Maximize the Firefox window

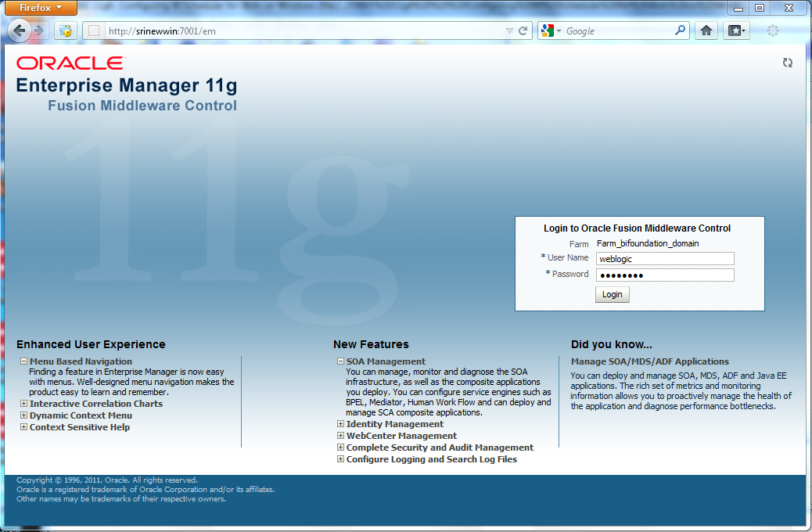[x=760, y=8]
